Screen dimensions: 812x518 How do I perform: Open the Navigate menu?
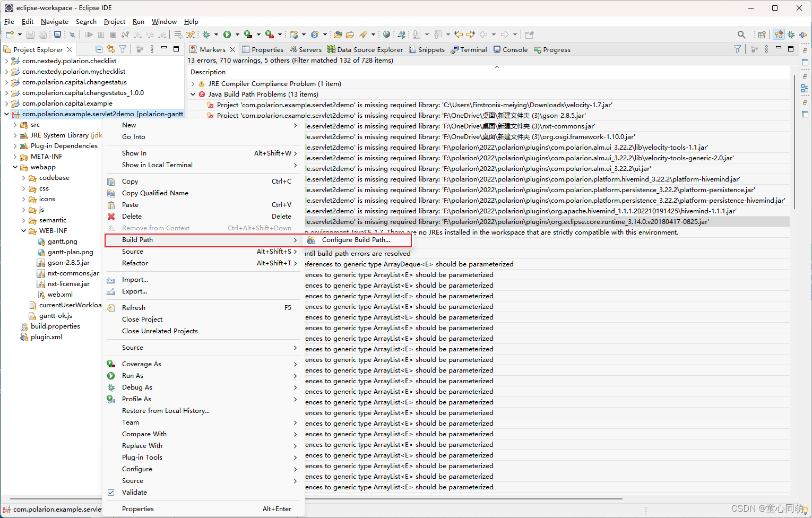point(55,21)
